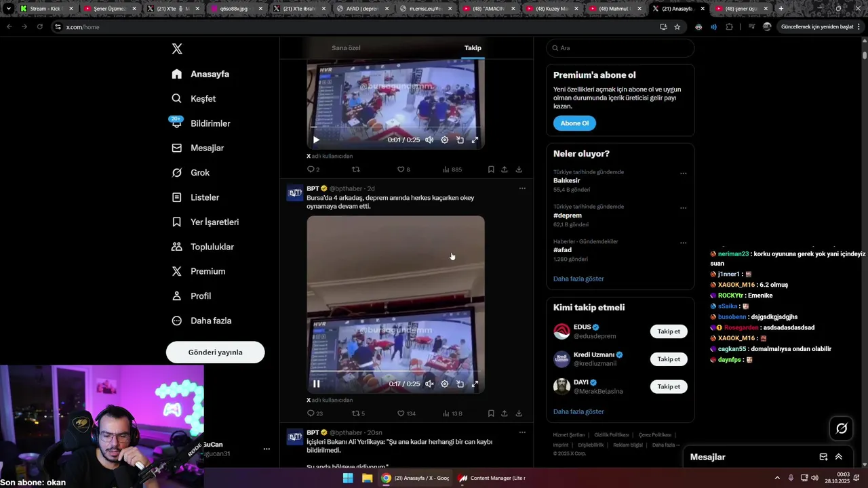Enter fullscreen on the top video
868x488 pixels.
point(475,140)
